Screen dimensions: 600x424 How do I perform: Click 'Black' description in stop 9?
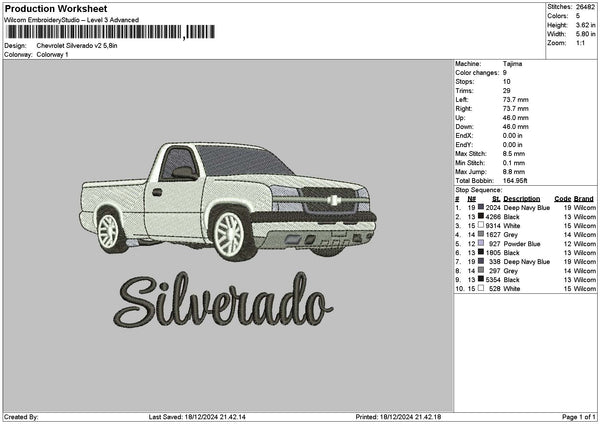tap(511, 280)
